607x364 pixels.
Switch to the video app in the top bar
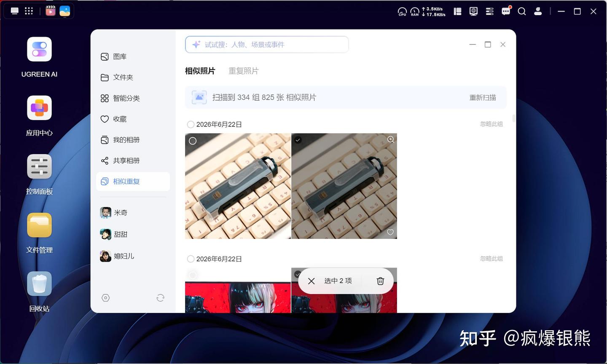[x=51, y=11]
